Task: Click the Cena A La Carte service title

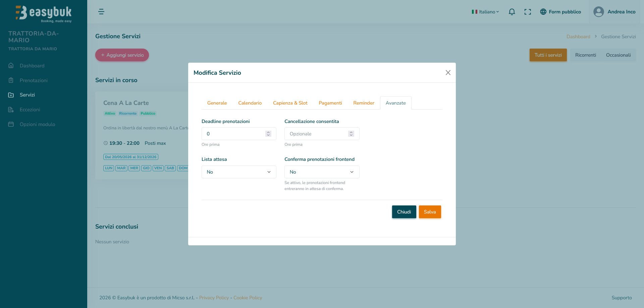Action: click(x=126, y=103)
